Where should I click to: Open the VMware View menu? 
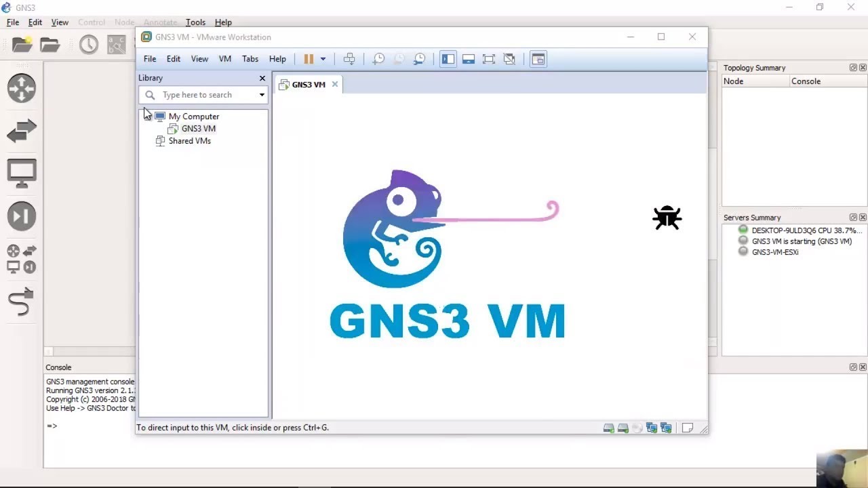coord(199,59)
